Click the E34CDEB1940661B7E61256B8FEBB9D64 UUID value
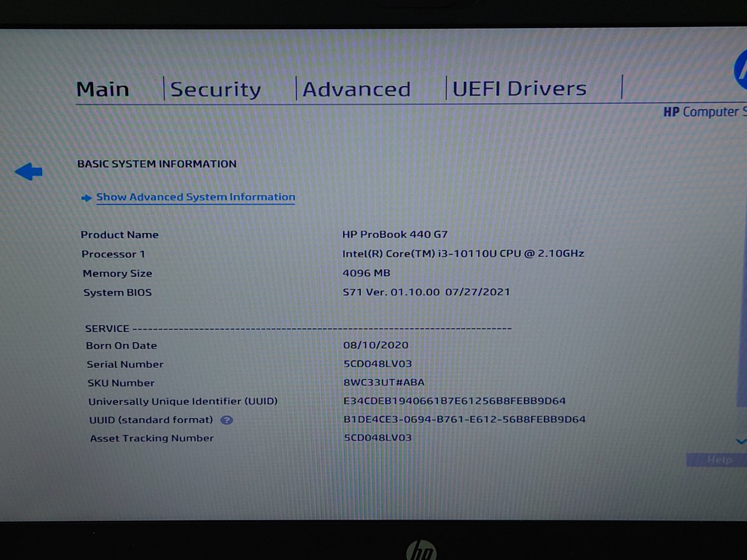Viewport: 747px width, 560px height. point(454,401)
